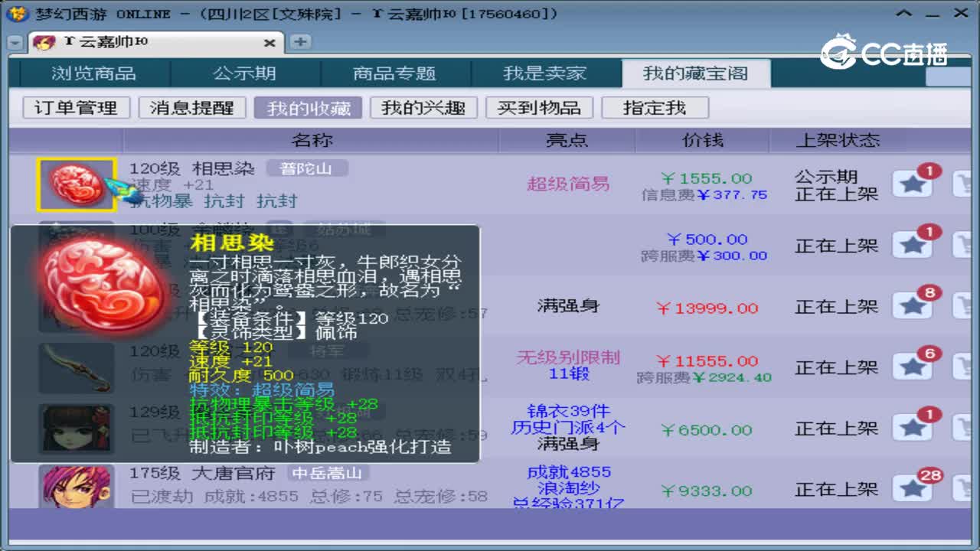
Task: Select the red-haired 大唐官府 character avatar
Action: click(76, 487)
